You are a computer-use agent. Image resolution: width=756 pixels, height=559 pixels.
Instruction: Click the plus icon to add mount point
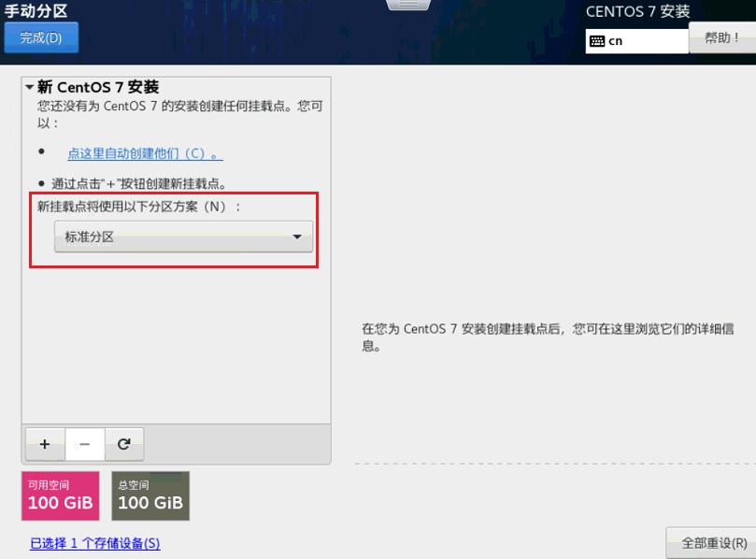(45, 444)
